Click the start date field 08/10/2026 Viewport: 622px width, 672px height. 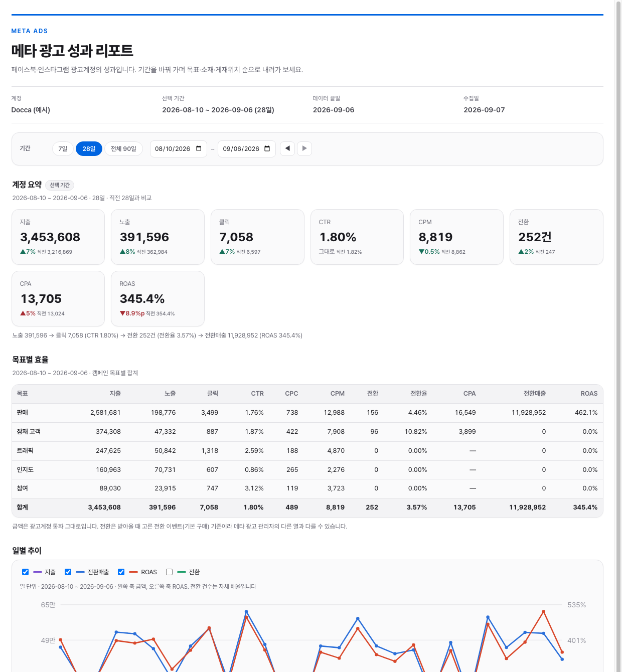point(179,149)
